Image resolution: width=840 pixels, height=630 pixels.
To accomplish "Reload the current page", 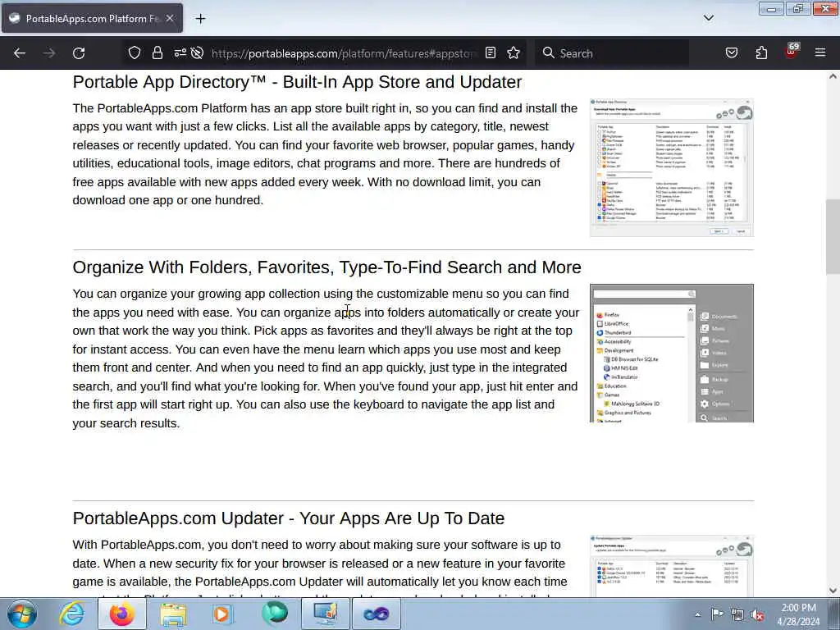I will [x=79, y=53].
